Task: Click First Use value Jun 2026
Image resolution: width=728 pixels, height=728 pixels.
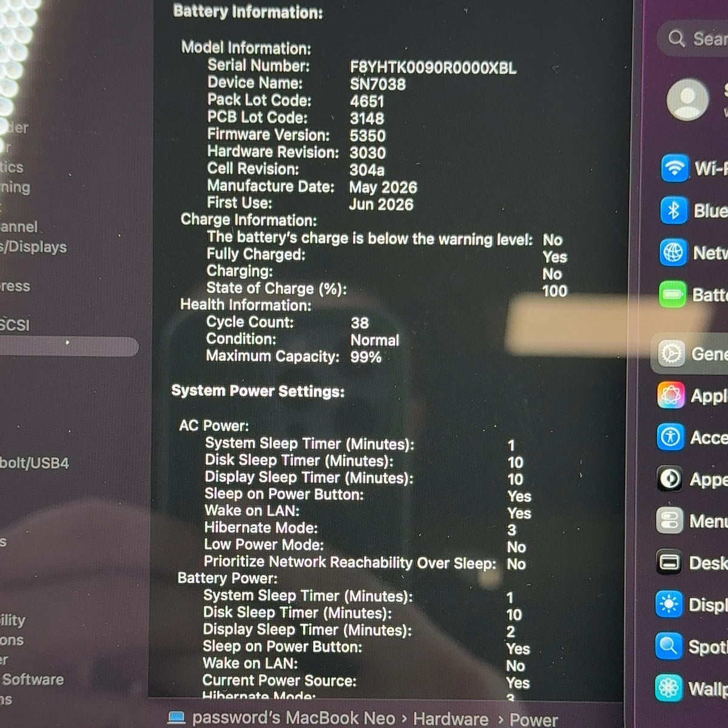Action: click(381, 204)
